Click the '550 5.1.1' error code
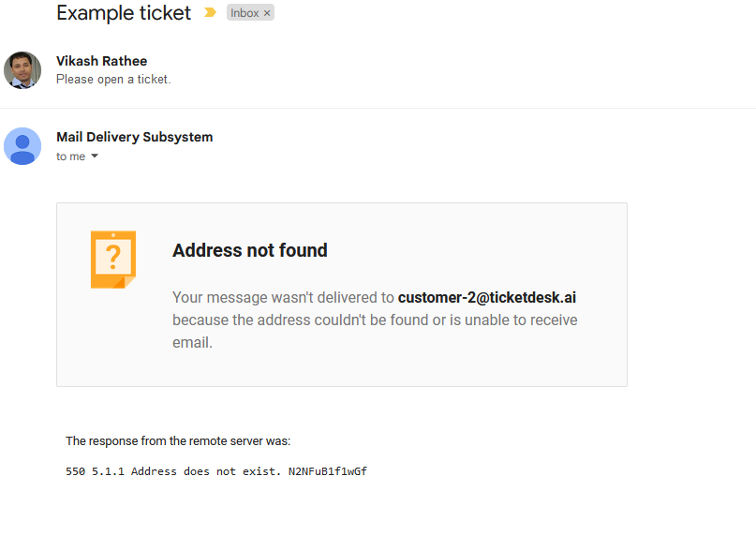Image resolution: width=756 pixels, height=536 pixels. coord(95,471)
